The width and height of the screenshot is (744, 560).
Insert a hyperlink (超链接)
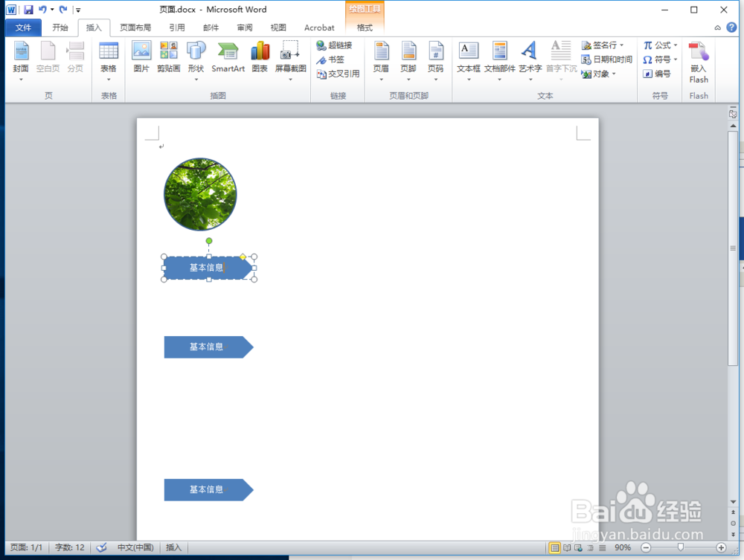(335, 45)
